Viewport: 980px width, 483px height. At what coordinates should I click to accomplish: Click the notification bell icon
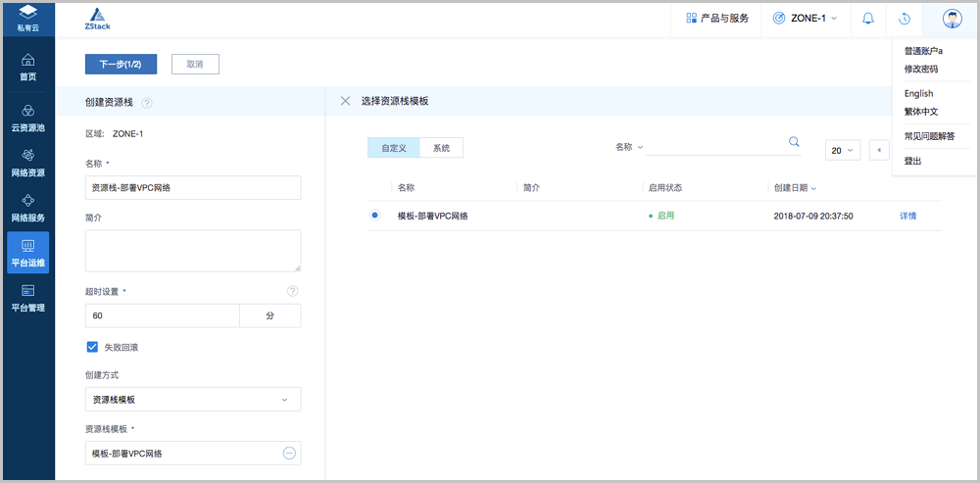[867, 19]
